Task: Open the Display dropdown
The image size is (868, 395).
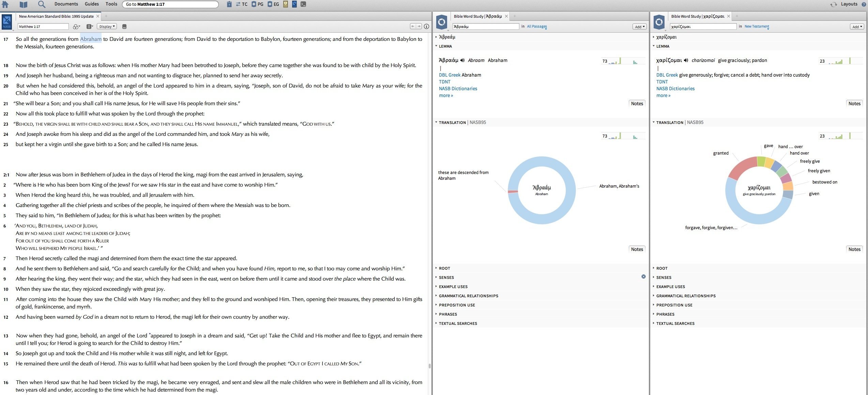Action: pyautogui.click(x=107, y=27)
